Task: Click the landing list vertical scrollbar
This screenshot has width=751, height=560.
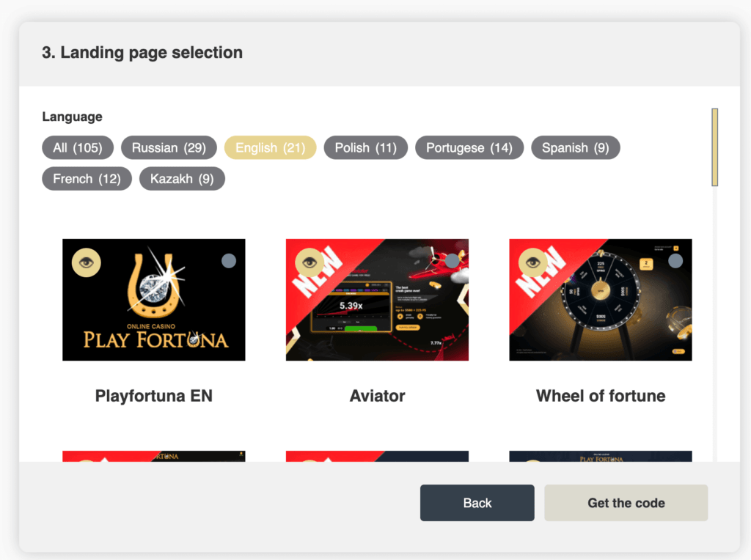Action: 714,147
